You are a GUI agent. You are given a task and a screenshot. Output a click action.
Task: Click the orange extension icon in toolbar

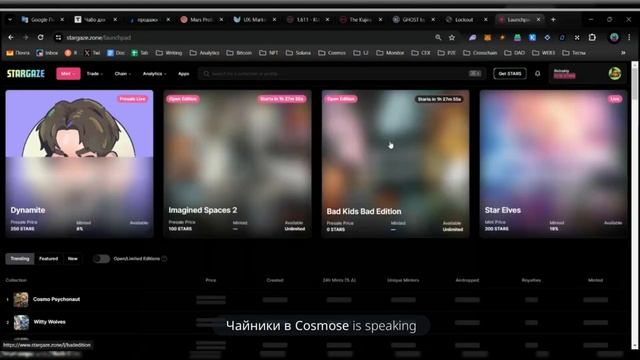(487, 37)
